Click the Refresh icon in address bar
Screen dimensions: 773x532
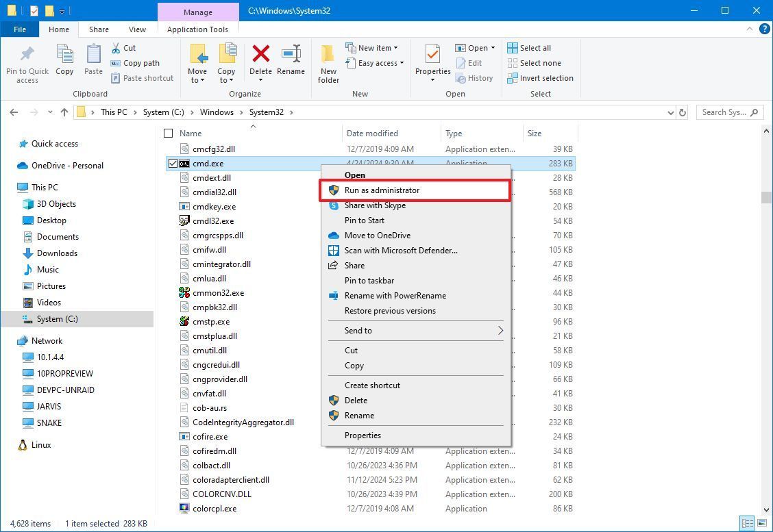coord(683,112)
